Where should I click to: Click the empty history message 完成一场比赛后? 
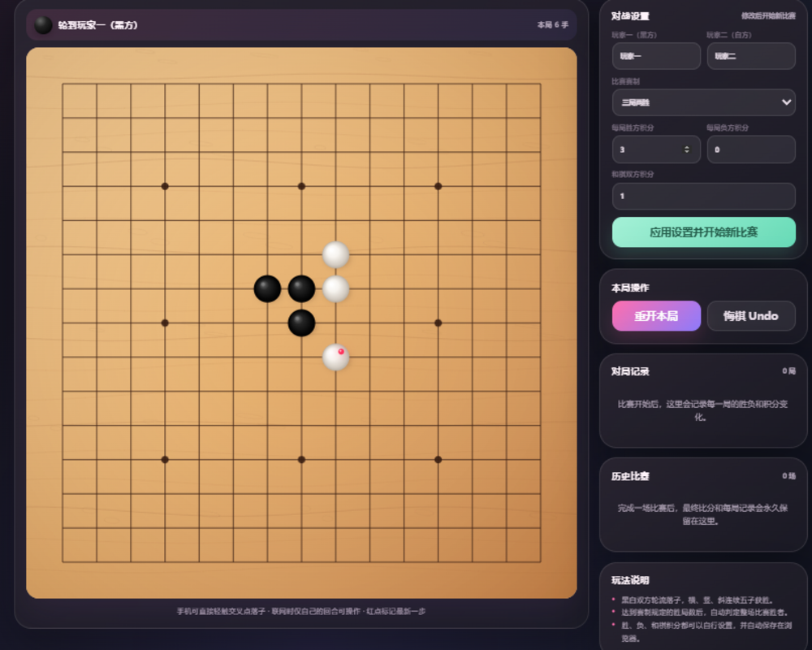click(x=702, y=514)
